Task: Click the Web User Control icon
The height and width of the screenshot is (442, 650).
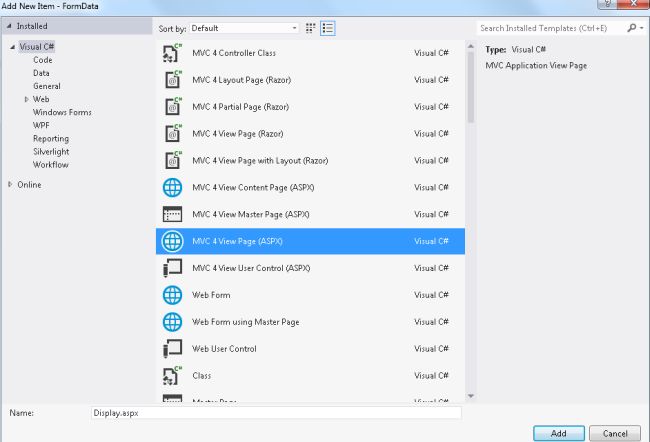Action: click(172, 349)
